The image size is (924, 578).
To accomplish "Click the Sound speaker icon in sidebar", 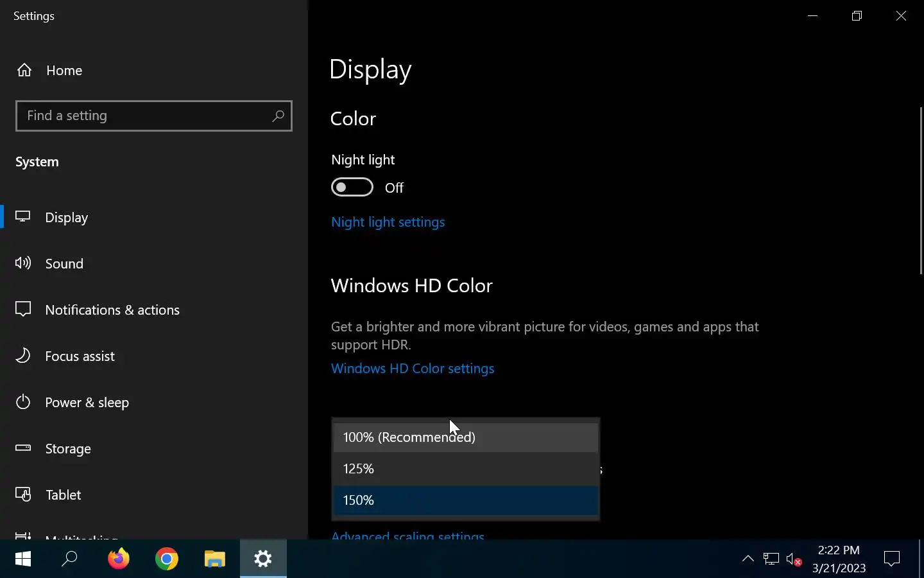I will coord(23,263).
